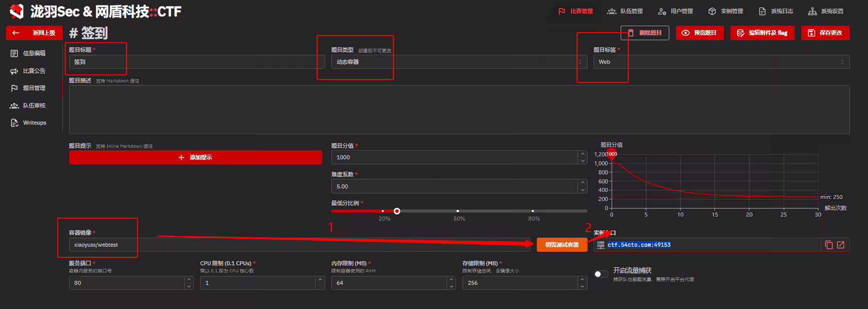Screen dimensions: 868x309
Task: Click the copy icon beside instance address
Action: click(x=828, y=245)
